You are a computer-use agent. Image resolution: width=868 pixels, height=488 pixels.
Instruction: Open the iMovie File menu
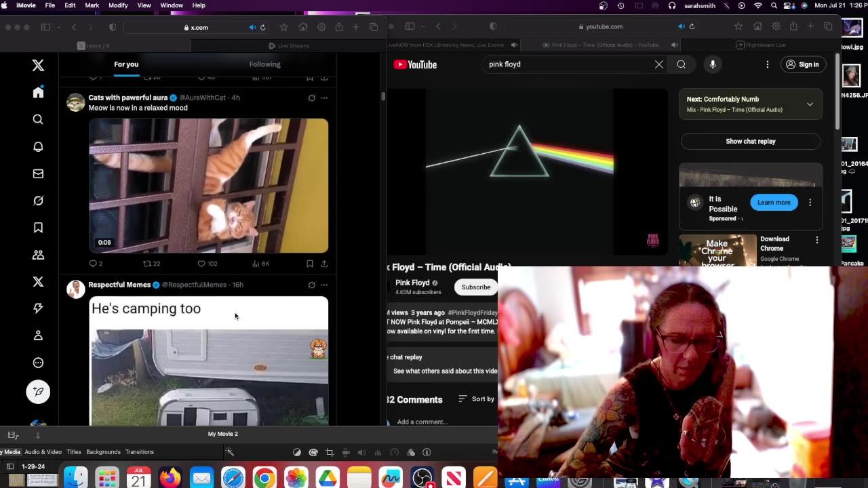(x=50, y=5)
